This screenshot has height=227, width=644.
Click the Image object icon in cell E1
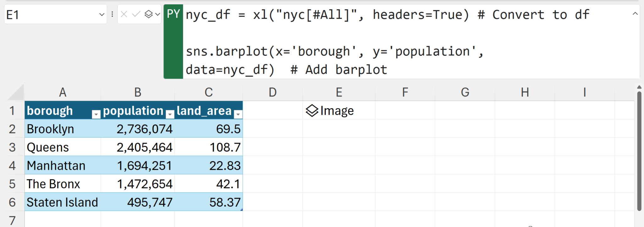[312, 111]
